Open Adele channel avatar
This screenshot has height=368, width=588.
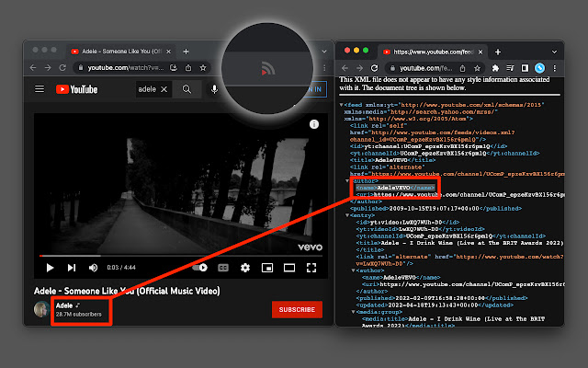41,309
